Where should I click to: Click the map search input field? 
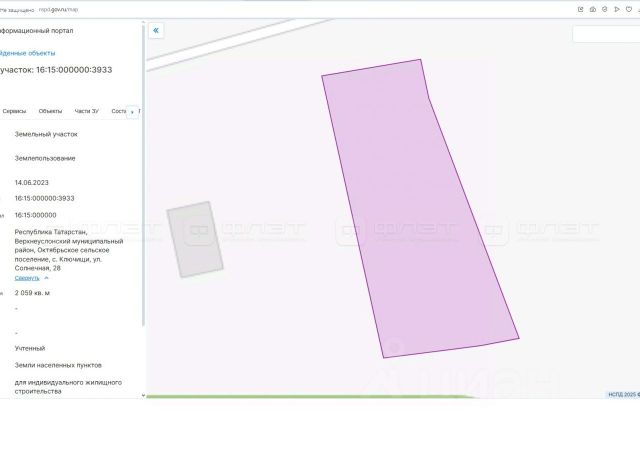[606, 34]
